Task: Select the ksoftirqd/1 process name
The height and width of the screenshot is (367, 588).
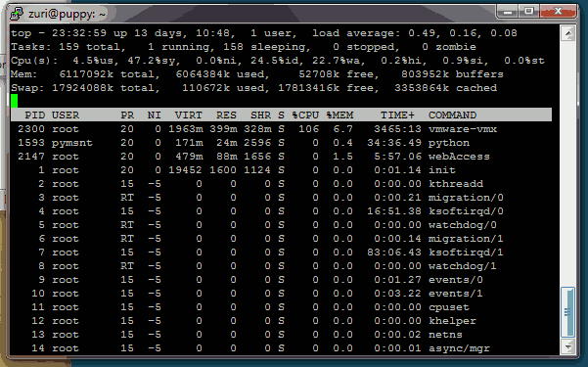Action: coord(466,252)
